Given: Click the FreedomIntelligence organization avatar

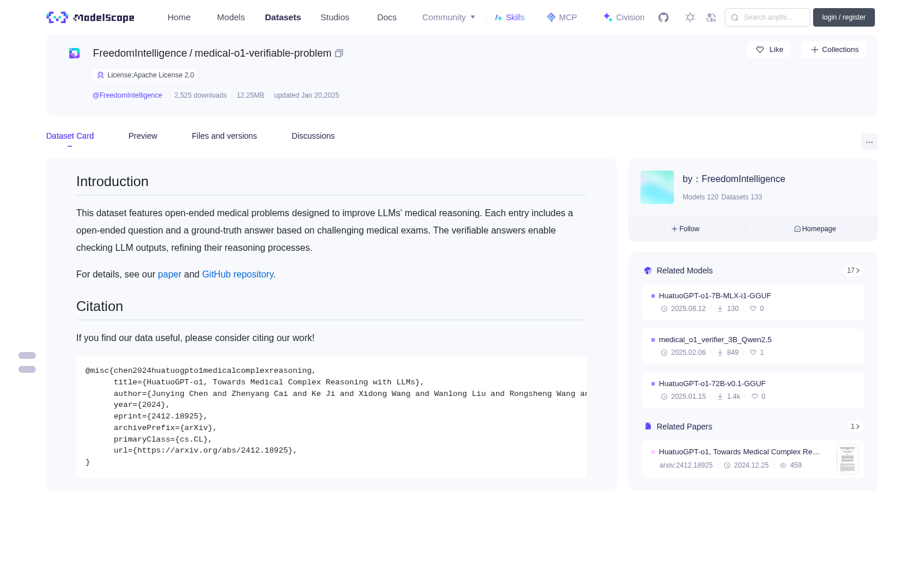Looking at the screenshot, I should coord(657,187).
